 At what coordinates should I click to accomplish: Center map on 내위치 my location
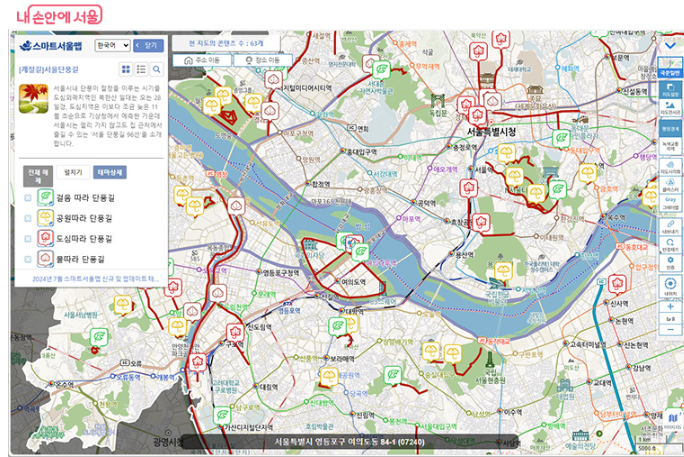click(x=670, y=286)
